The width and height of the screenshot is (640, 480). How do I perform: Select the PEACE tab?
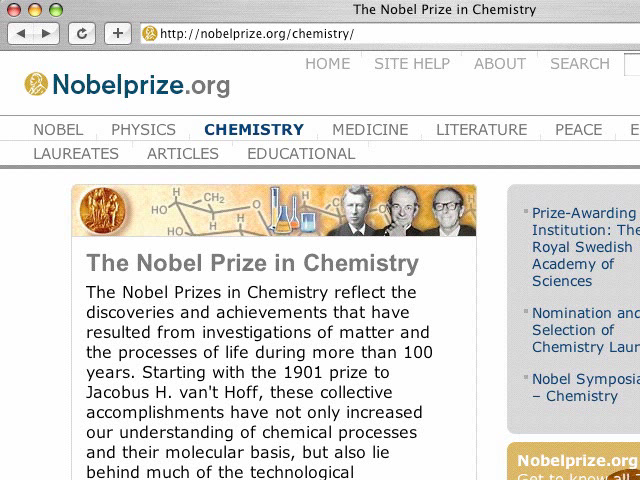(x=578, y=130)
